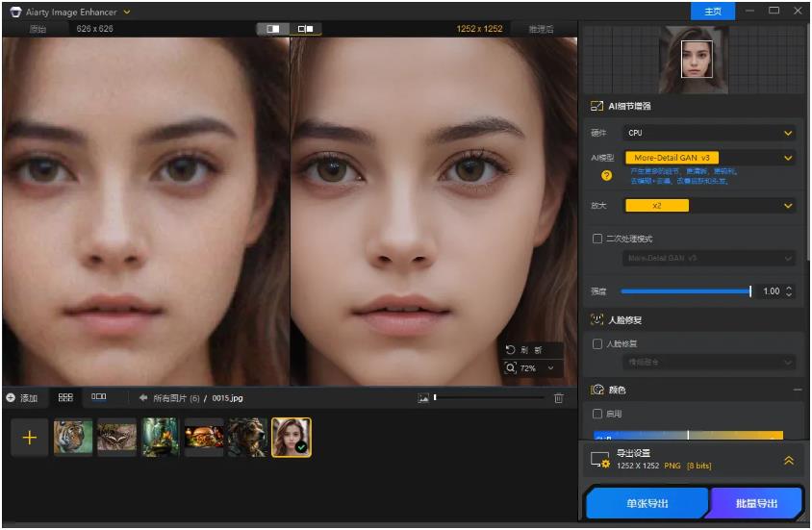Image resolution: width=812 pixels, height=530 pixels.
Task: Open the 硬件 CPU hardware dropdown
Action: tap(709, 133)
